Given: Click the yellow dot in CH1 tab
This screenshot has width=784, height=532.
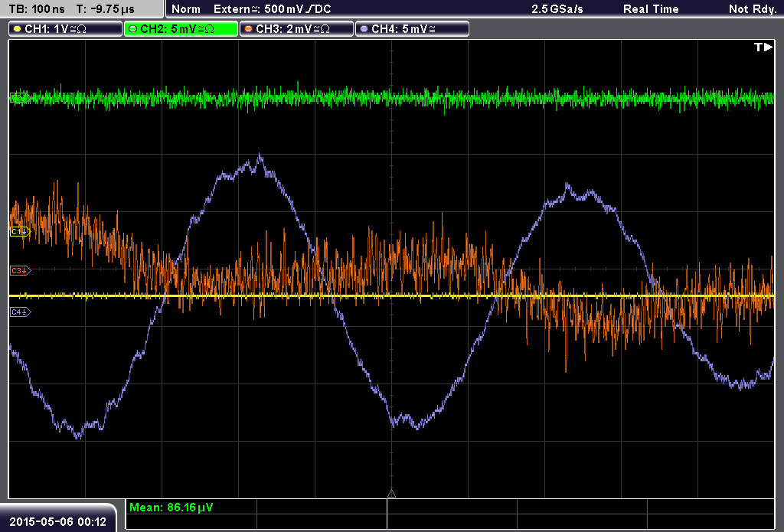Looking at the screenshot, I should click(18, 29).
